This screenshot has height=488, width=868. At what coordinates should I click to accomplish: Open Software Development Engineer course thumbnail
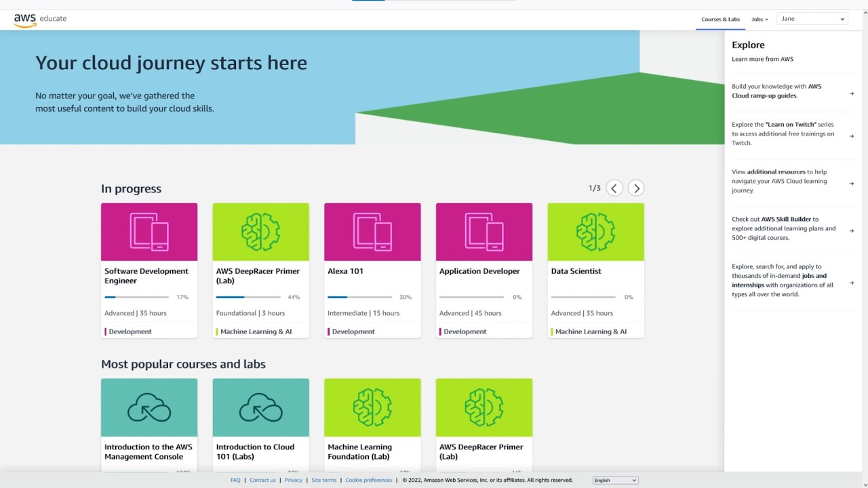coord(149,232)
